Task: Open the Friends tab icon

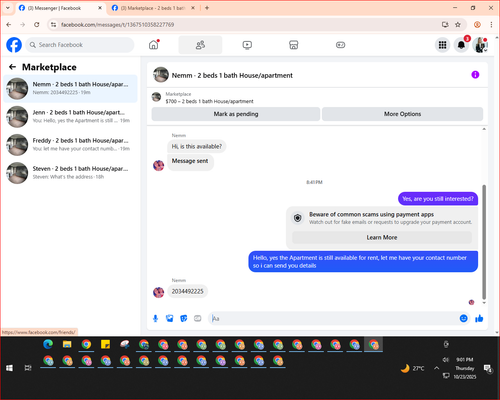Action: [200, 45]
